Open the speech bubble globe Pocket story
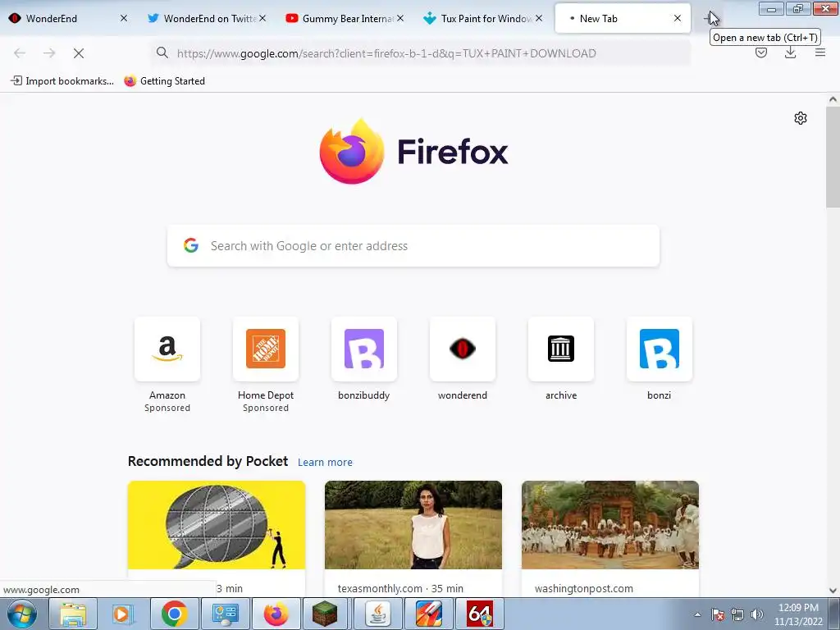840x630 pixels. (217, 525)
